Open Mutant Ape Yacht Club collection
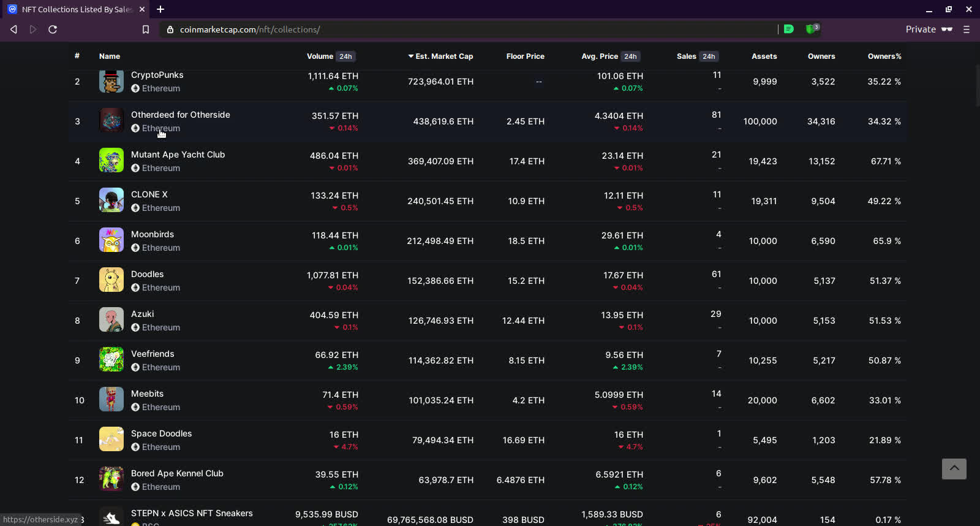 point(178,154)
